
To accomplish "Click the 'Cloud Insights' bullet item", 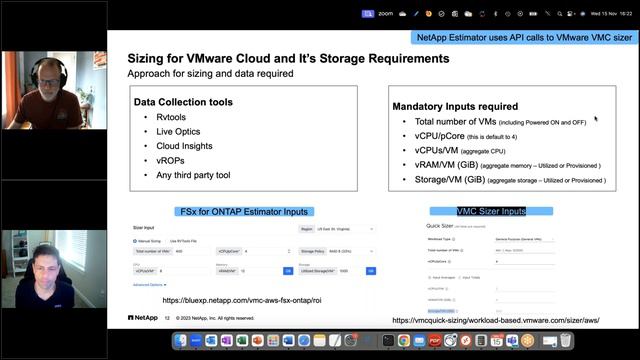I will 184,146.
